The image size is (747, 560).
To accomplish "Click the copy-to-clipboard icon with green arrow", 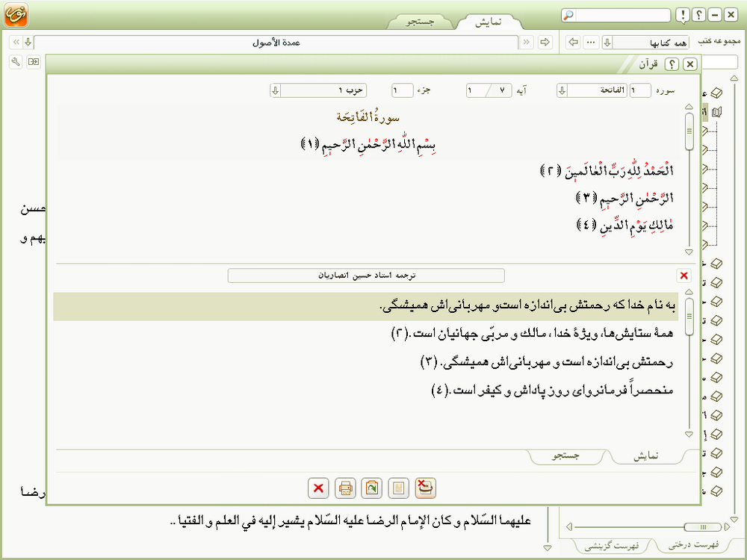I will click(372, 488).
